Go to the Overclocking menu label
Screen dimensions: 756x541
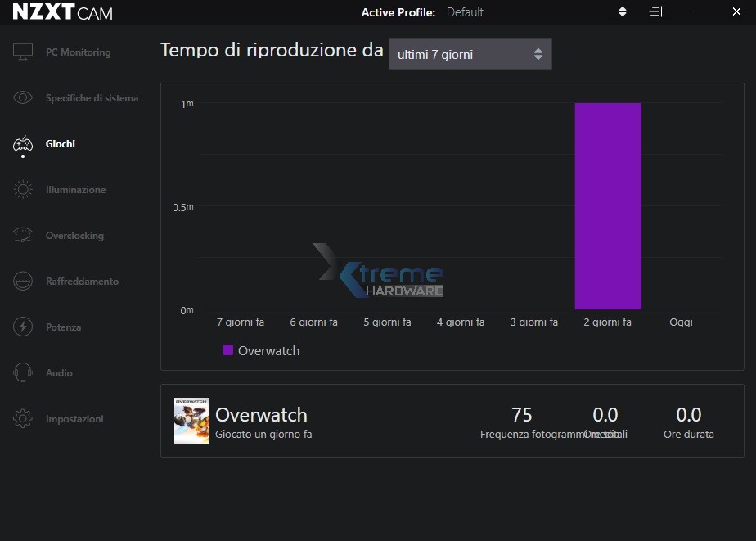(x=74, y=236)
